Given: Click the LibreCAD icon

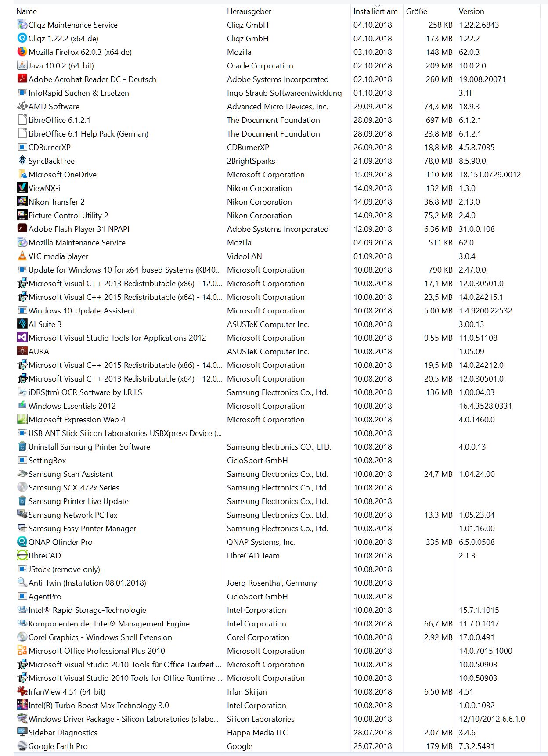Looking at the screenshot, I should coord(22,555).
